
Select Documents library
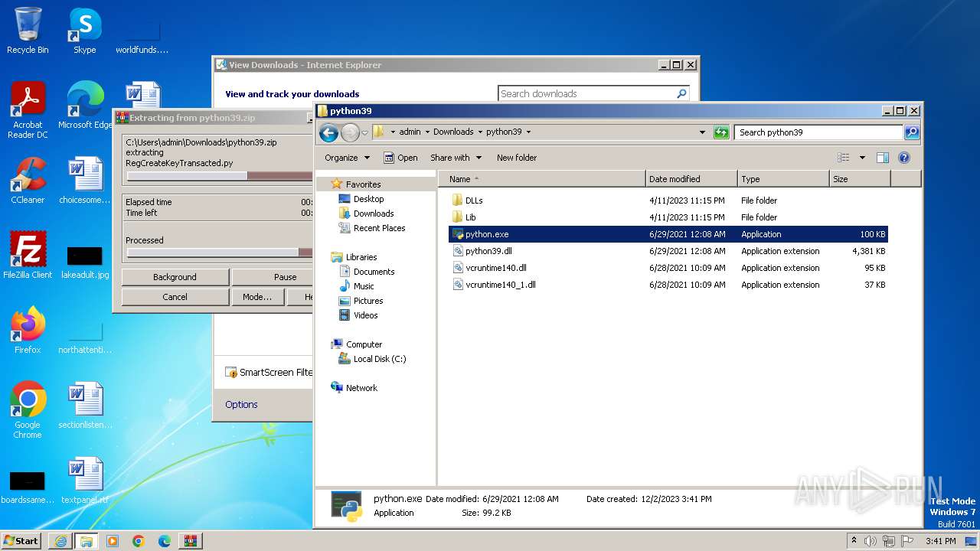[x=374, y=272]
